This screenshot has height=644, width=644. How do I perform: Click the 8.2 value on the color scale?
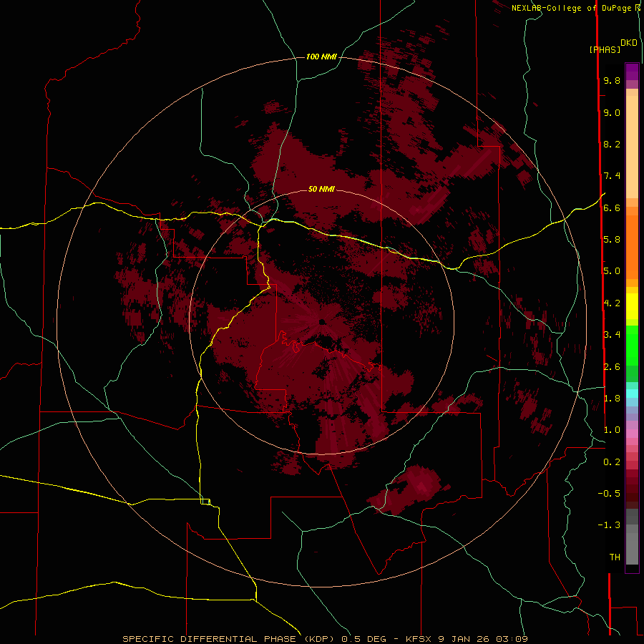pyautogui.click(x=612, y=144)
